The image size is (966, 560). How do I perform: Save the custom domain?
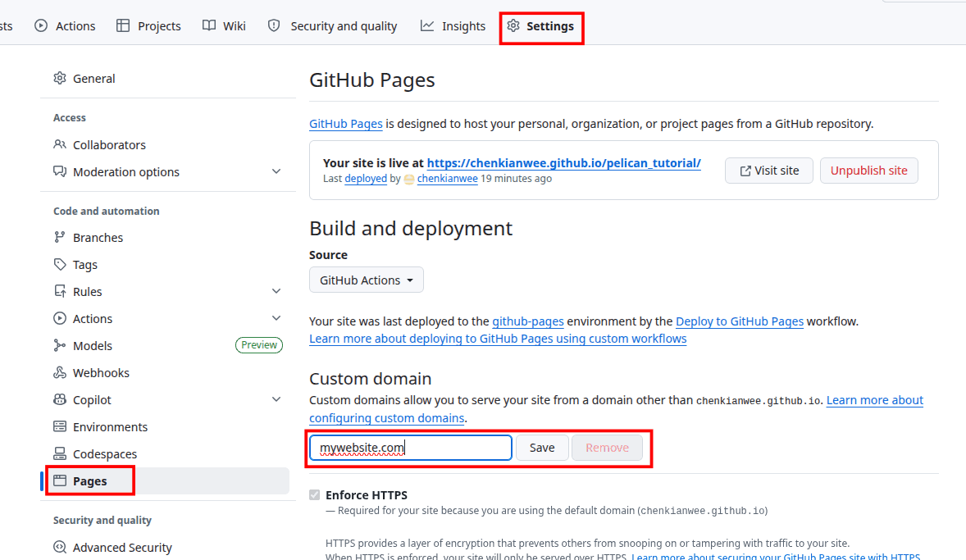542,448
